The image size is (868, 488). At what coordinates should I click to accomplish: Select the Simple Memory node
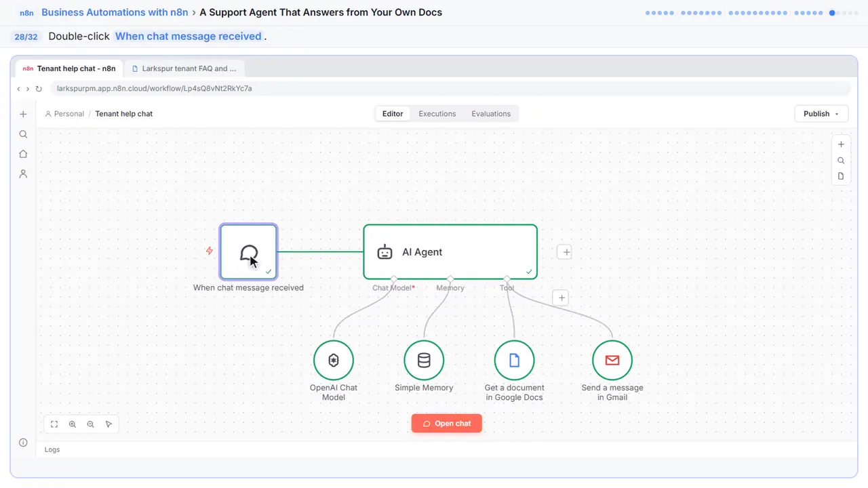[424, 361]
